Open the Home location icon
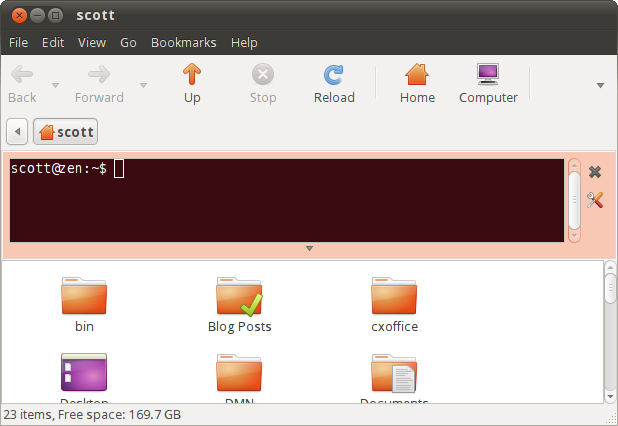This screenshot has height=426, width=618. [x=417, y=75]
